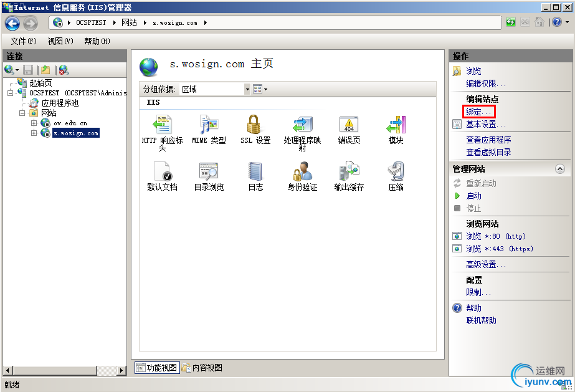Click 高级设置... link

[485, 264]
